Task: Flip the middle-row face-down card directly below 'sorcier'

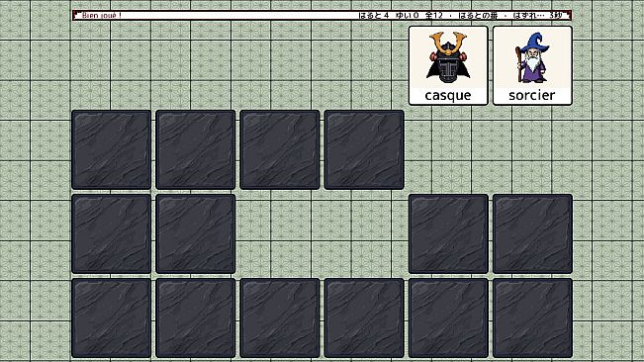Action: [532, 234]
